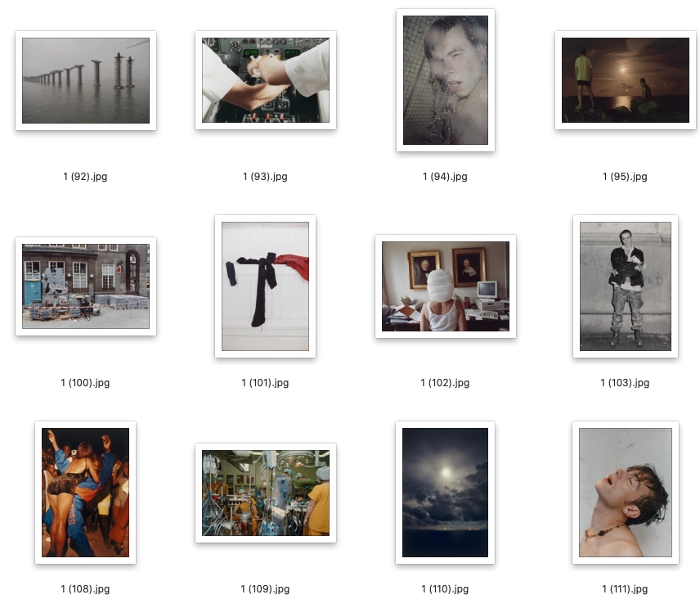Image resolution: width=700 pixels, height=608 pixels.
Task: Click the 1 (102).jpg file name
Action: coord(445,383)
